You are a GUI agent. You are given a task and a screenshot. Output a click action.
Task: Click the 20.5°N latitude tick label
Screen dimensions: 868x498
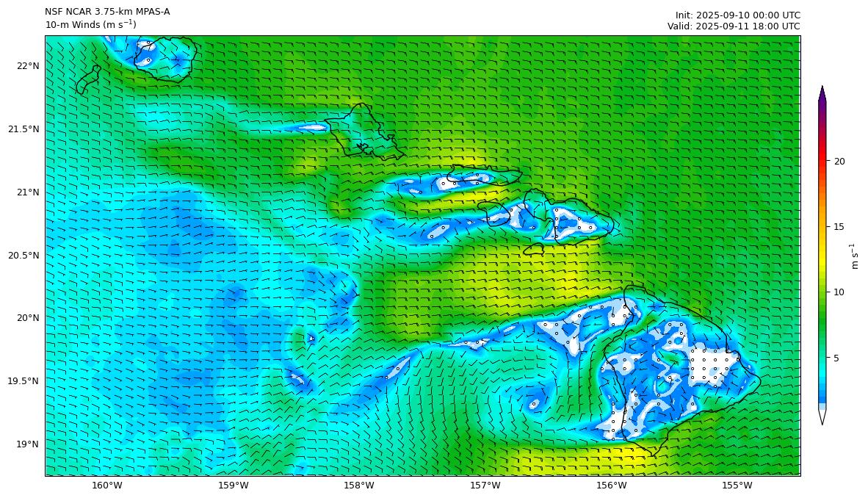tap(23, 256)
